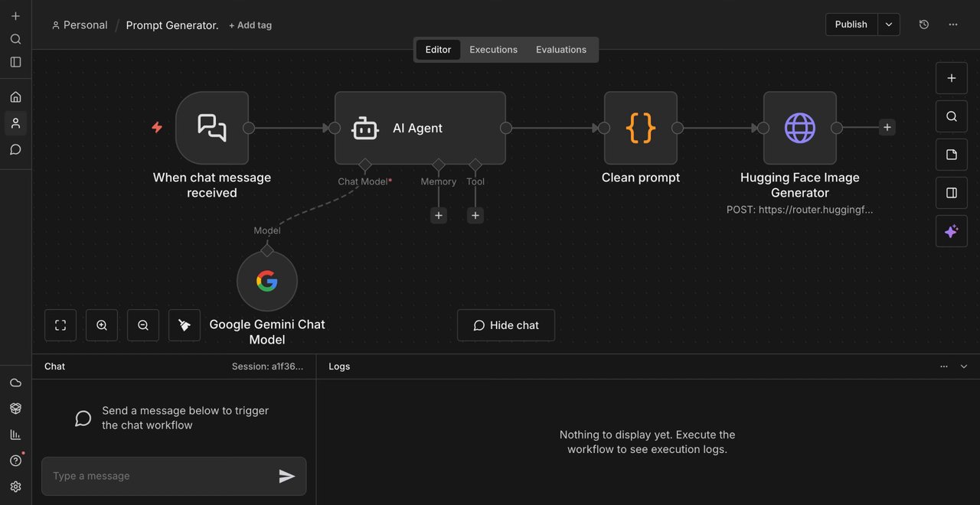Focus the Type a message field
This screenshot has width=980, height=505.
point(161,476)
